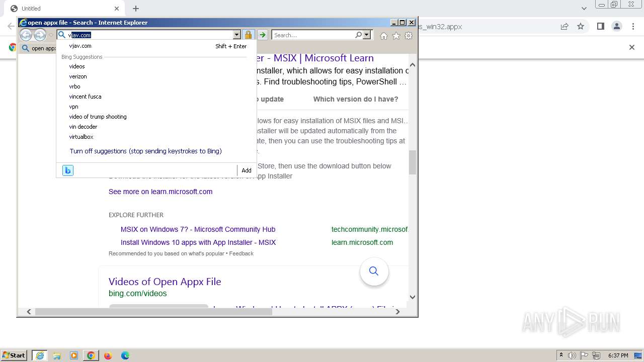
Task: Click Internet Explorer icon in the taskbar
Action: [40, 355]
